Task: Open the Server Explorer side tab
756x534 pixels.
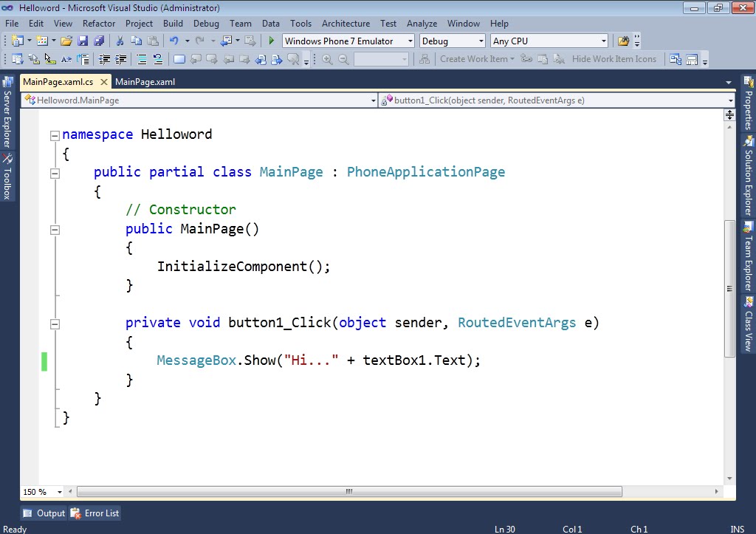Action: pyautogui.click(x=7, y=114)
